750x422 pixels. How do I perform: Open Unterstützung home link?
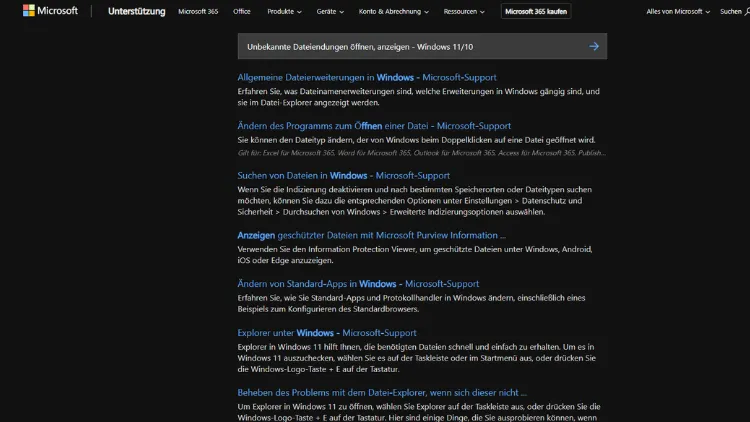coord(136,11)
